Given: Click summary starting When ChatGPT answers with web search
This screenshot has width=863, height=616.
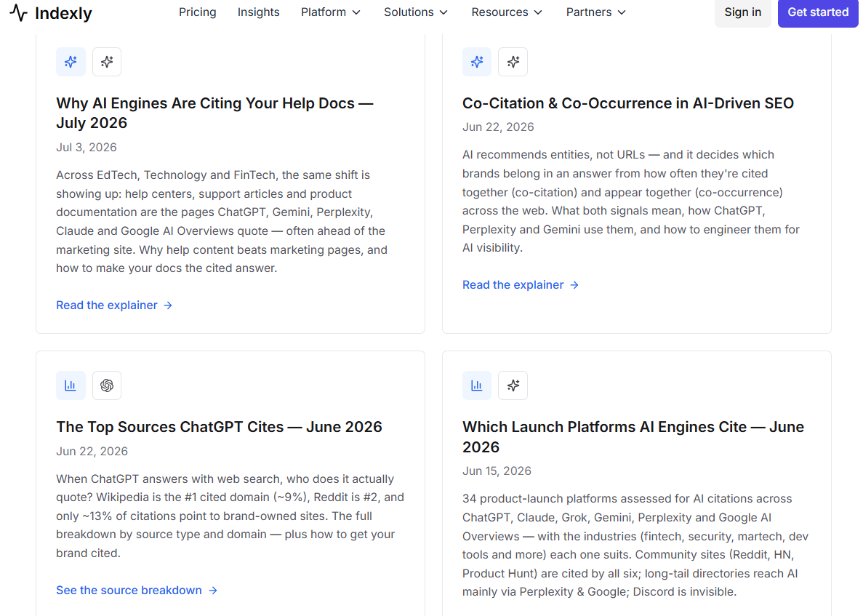Looking at the screenshot, I should point(230,516).
